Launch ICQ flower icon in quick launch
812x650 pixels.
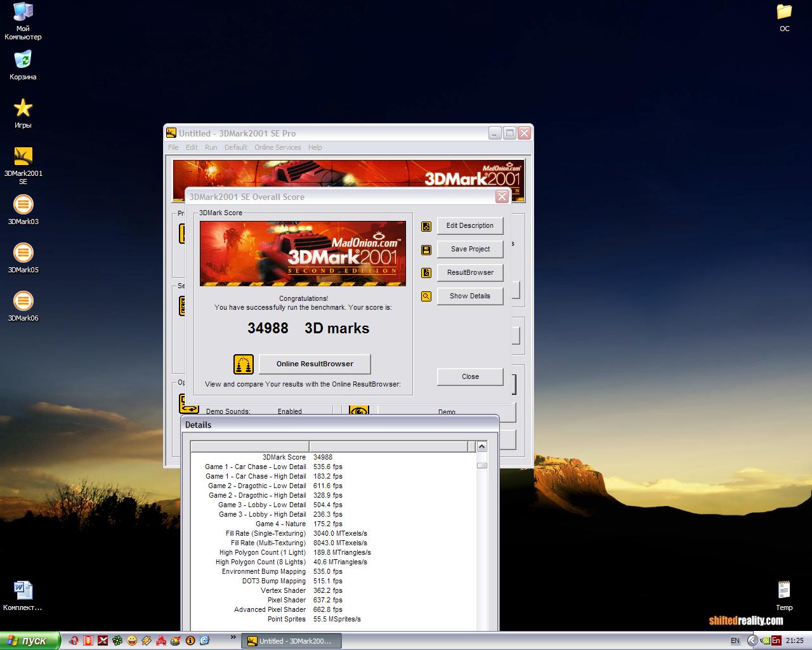click(x=117, y=641)
